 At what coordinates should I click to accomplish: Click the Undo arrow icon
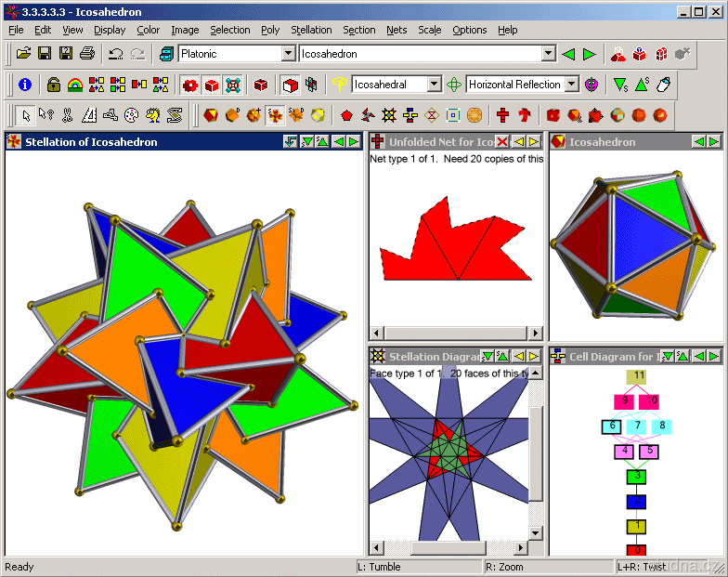115,54
